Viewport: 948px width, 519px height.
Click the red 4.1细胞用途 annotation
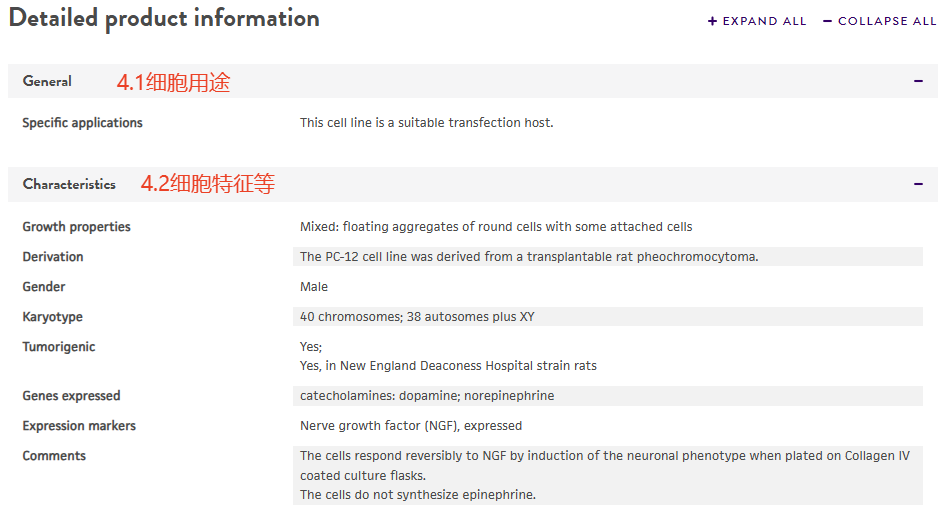pos(173,83)
